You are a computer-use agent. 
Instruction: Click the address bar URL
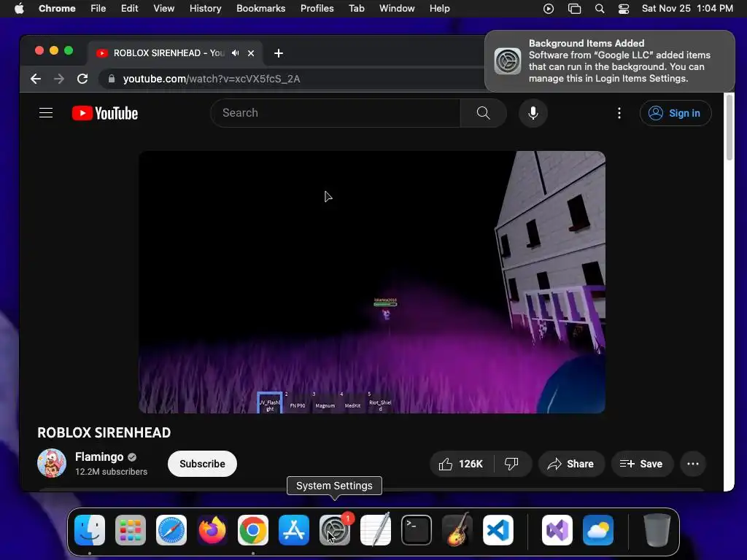pyautogui.click(x=212, y=79)
